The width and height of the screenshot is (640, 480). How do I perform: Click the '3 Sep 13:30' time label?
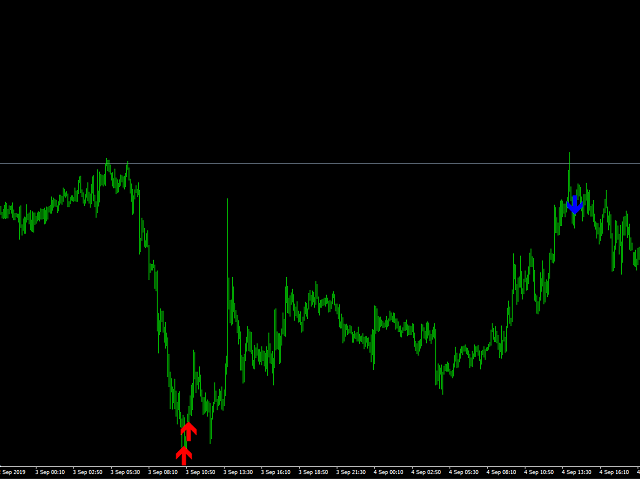pos(238,472)
